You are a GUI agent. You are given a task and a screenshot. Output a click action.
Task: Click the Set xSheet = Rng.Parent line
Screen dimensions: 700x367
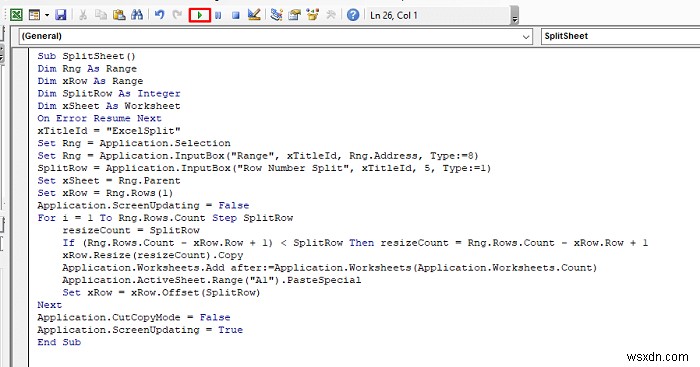(109, 181)
